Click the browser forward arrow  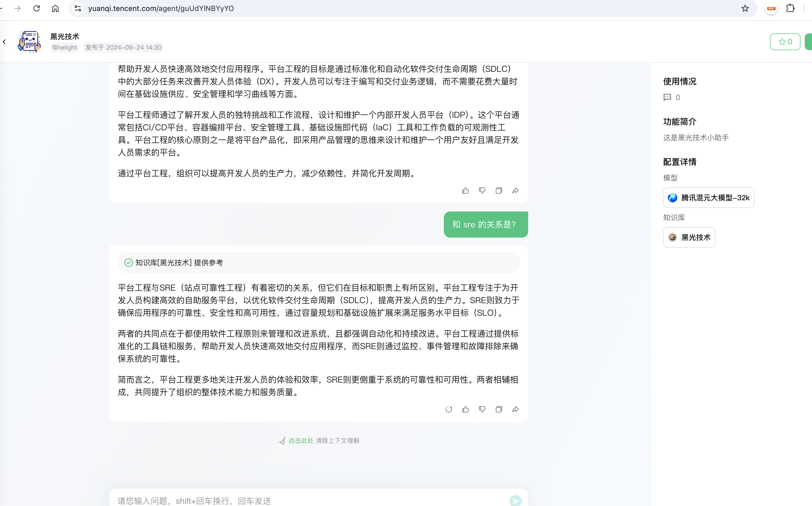(x=18, y=8)
